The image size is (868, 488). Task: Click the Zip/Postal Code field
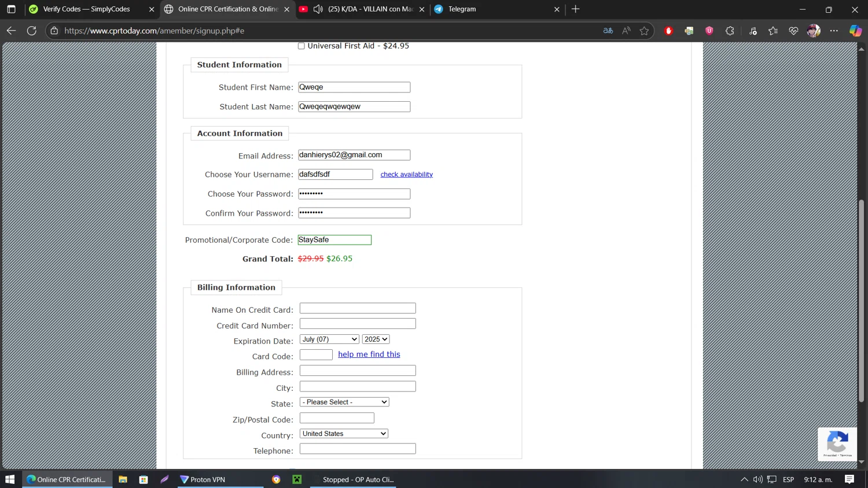[x=337, y=417]
